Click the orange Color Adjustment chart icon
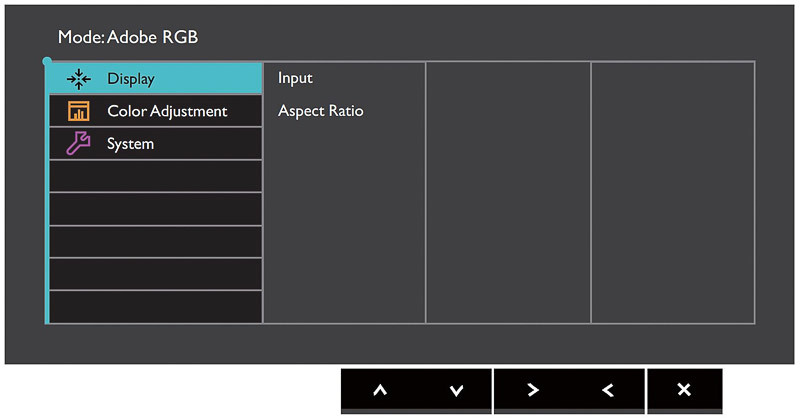Image resolution: width=800 pixels, height=418 pixels. (78, 111)
